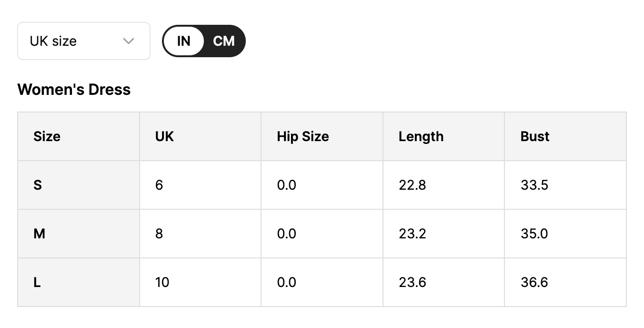Image resolution: width=644 pixels, height=328 pixels.
Task: Click the 35.0 bust value
Action: [534, 234]
